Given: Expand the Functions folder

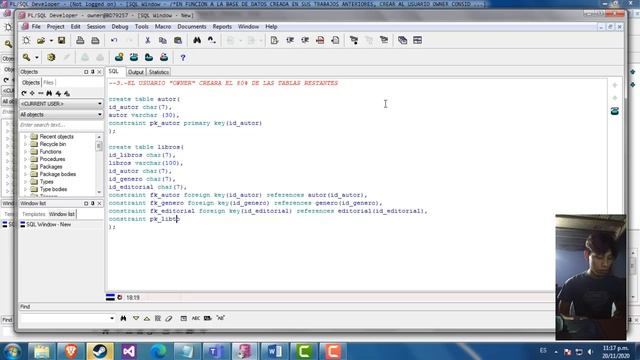Looking at the screenshot, I should pyautogui.click(x=25, y=152).
